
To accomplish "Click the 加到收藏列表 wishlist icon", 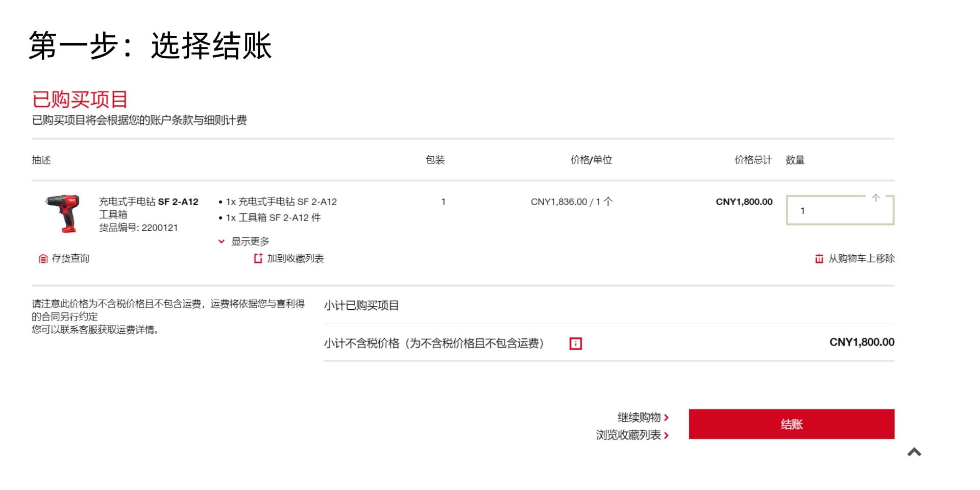I will (x=257, y=259).
